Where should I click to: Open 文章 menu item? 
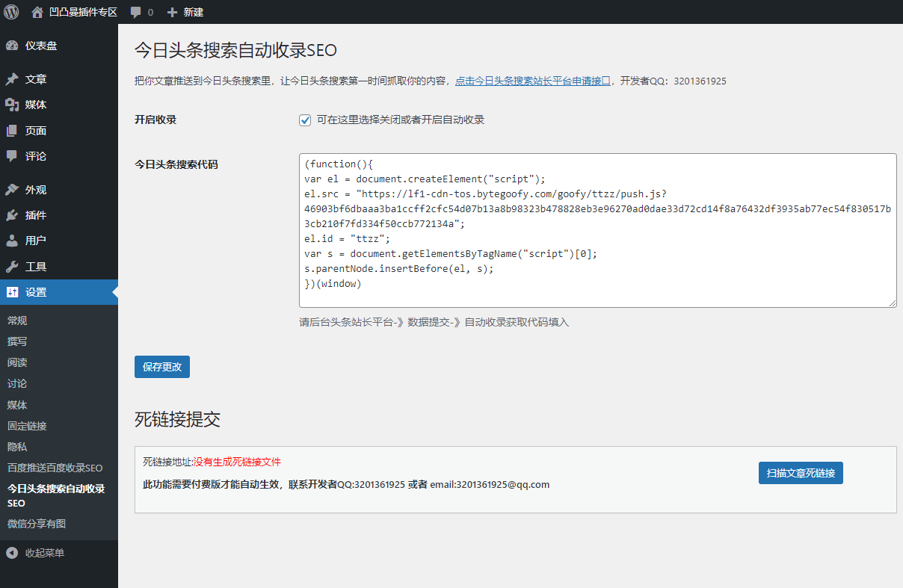tap(59, 79)
